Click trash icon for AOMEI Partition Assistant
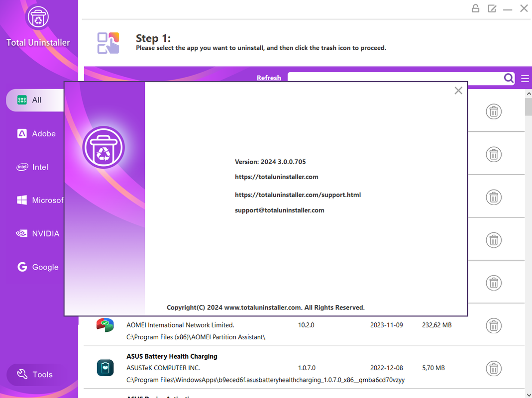This screenshot has height=398, width=532. point(493,326)
